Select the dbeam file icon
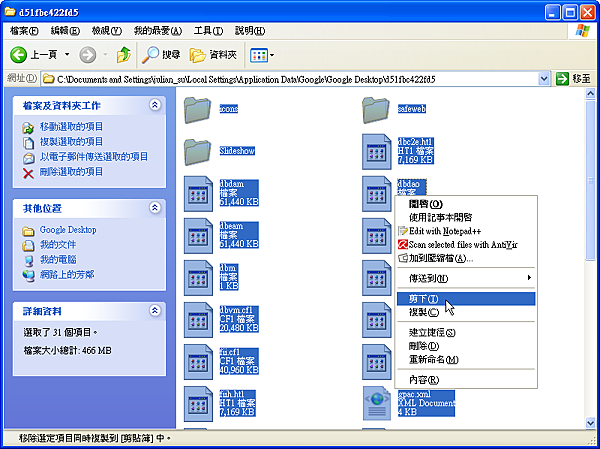600x449 pixels. pos(198,236)
